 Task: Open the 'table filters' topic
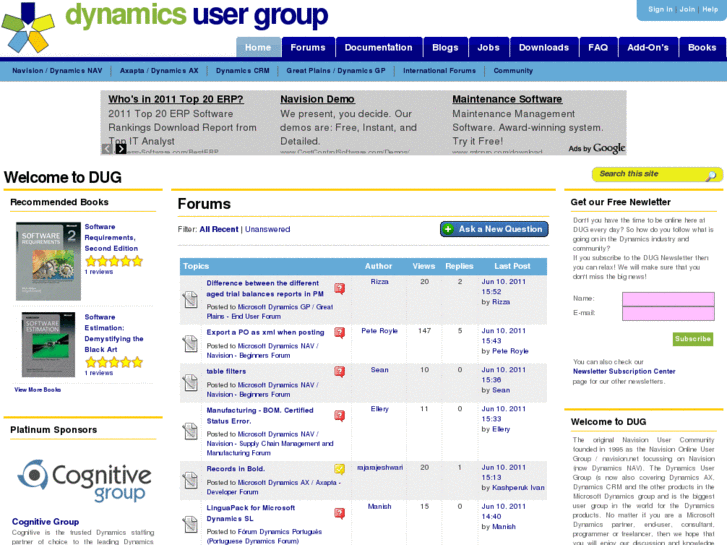click(x=226, y=371)
